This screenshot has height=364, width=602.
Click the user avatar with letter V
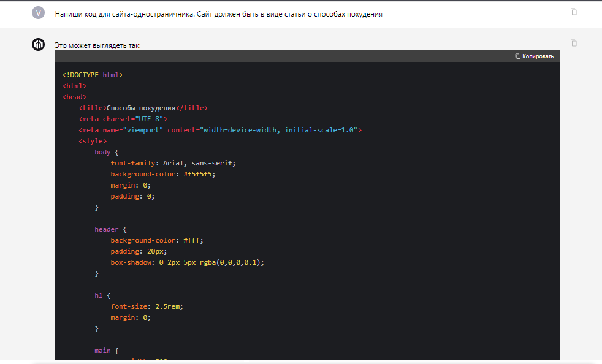point(38,13)
